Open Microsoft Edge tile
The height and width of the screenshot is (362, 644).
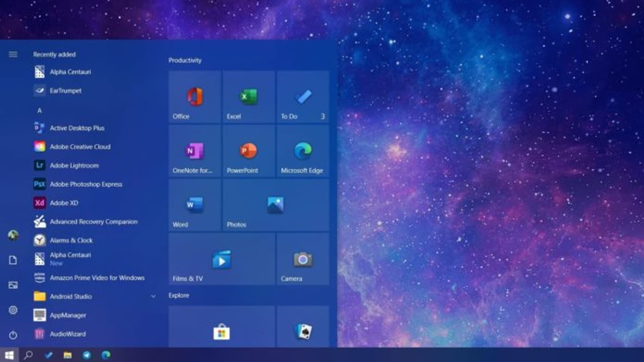(303, 151)
